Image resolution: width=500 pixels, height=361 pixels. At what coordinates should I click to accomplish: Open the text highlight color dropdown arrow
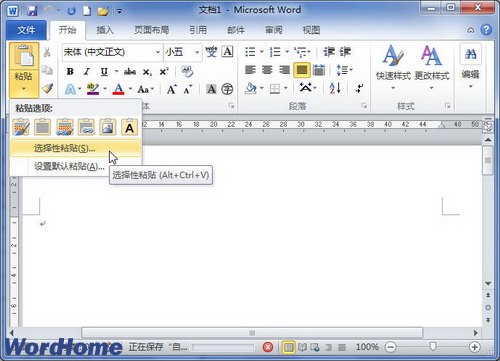click(105, 89)
